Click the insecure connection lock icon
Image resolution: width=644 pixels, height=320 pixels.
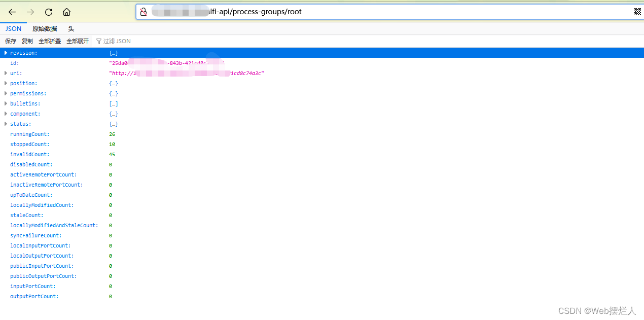pyautogui.click(x=144, y=11)
